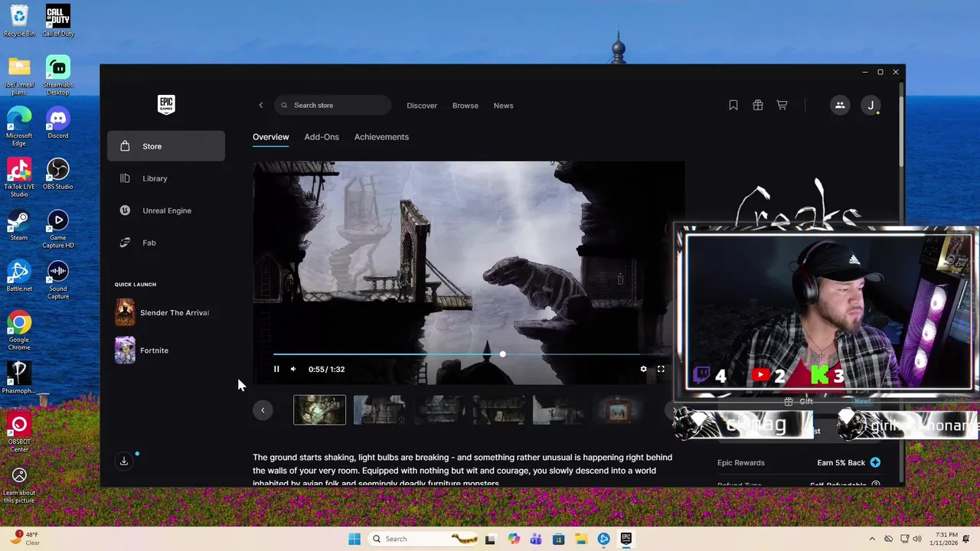The width and height of the screenshot is (980, 551).
Task: Select the first trailer thumbnail
Action: tap(319, 410)
